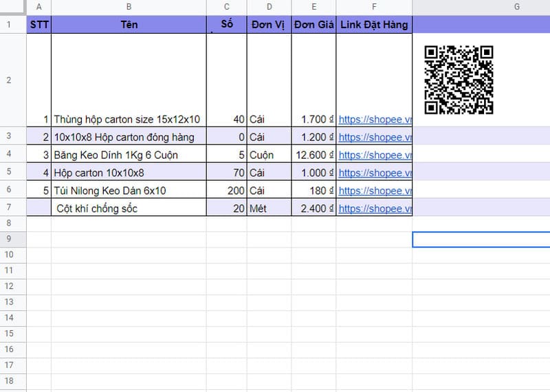Select row 1 header
This screenshot has width=550, height=392.
pyautogui.click(x=13, y=25)
